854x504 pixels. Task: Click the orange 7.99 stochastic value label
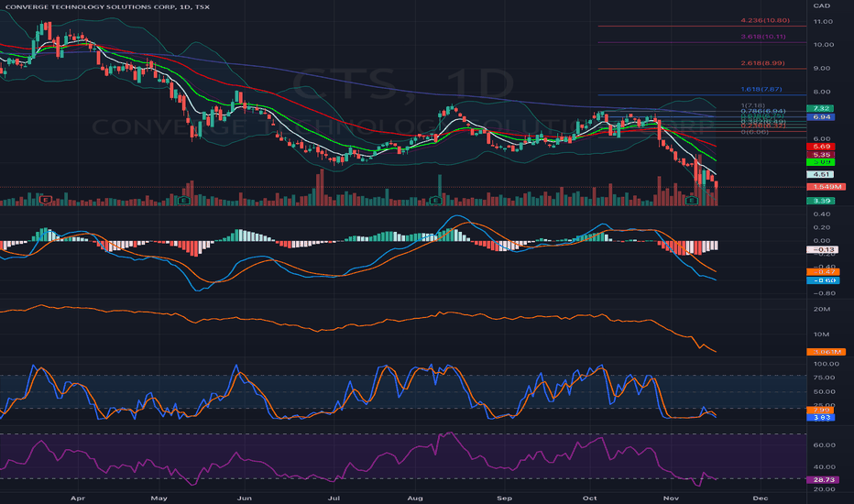(x=820, y=411)
